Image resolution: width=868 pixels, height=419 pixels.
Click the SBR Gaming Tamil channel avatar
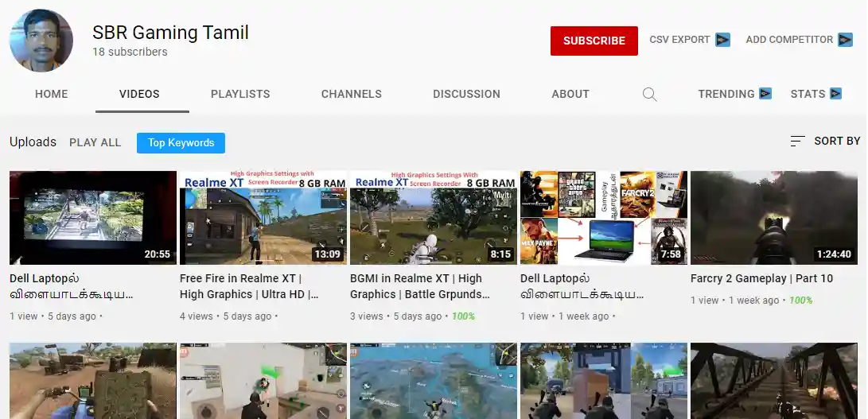(x=41, y=41)
